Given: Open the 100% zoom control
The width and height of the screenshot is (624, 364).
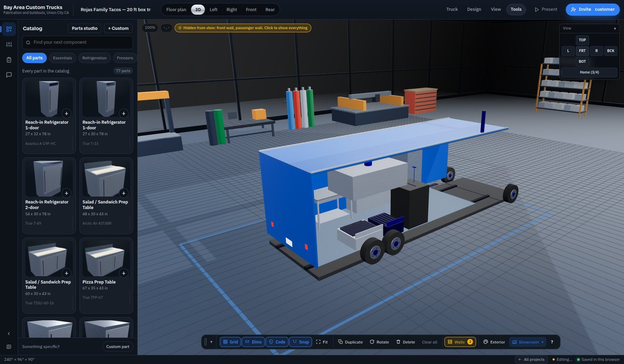Looking at the screenshot, I should click(x=150, y=28).
